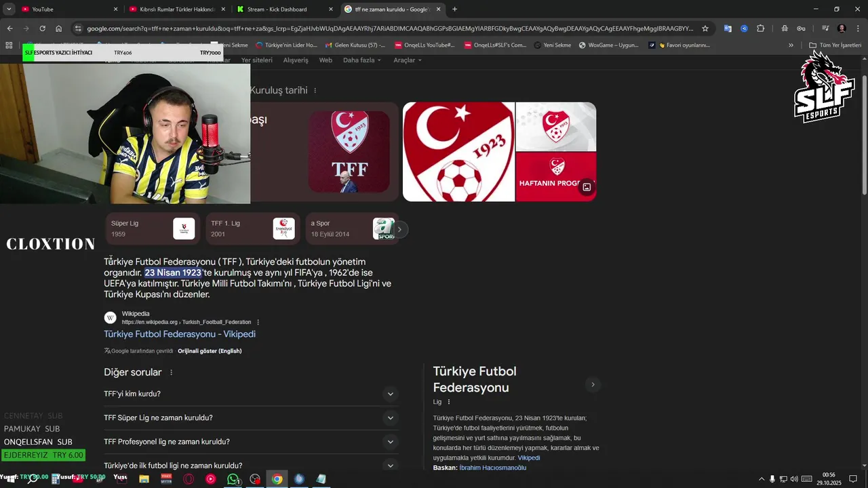Switch to the Stream - Kick Dashboard tab
The width and height of the screenshot is (868, 488).
[284, 9]
